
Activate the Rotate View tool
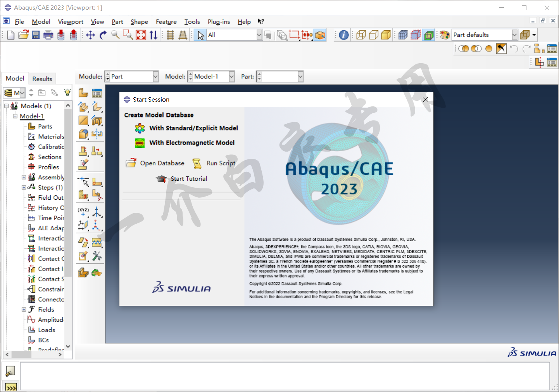click(x=103, y=35)
